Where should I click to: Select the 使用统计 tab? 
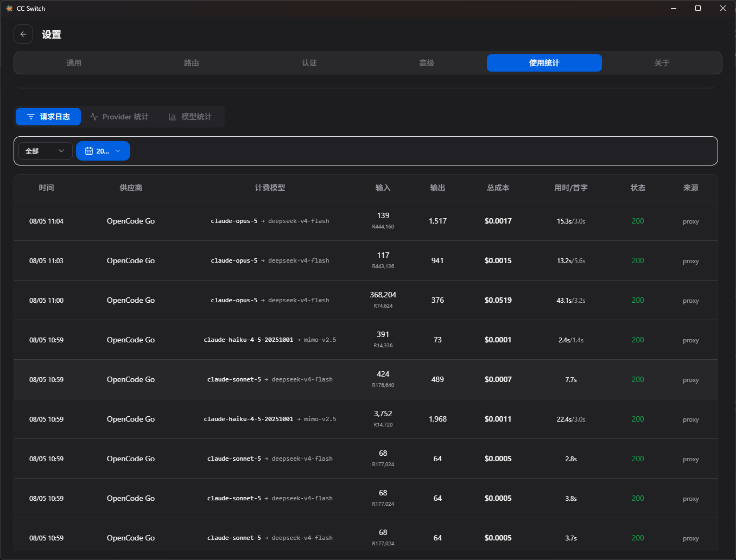[544, 63]
